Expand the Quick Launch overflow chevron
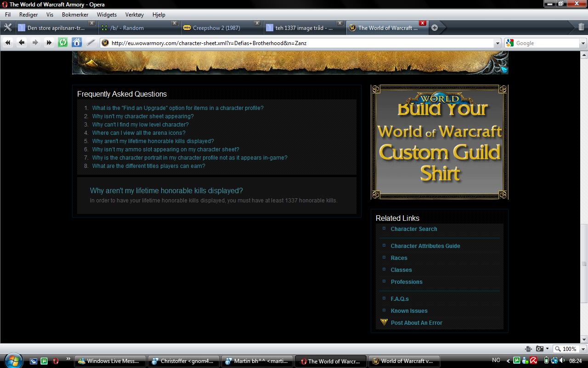 click(68, 359)
